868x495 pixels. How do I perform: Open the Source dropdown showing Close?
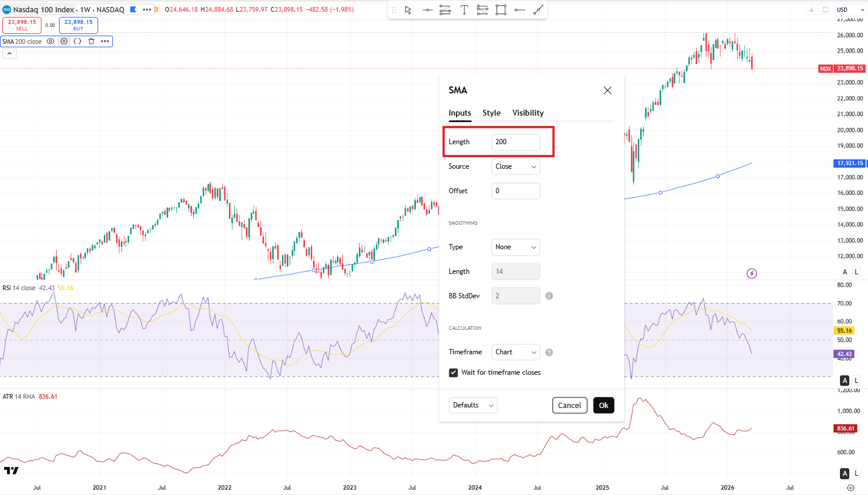[515, 166]
